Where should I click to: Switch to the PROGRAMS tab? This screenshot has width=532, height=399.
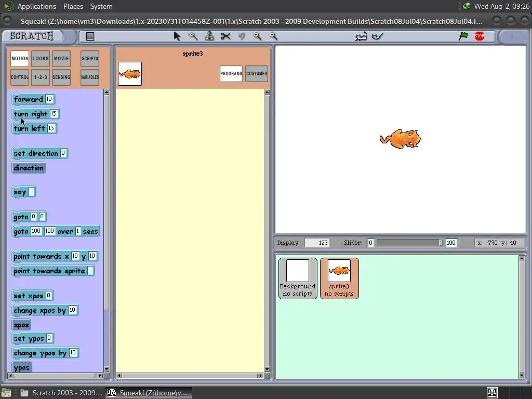(231, 74)
